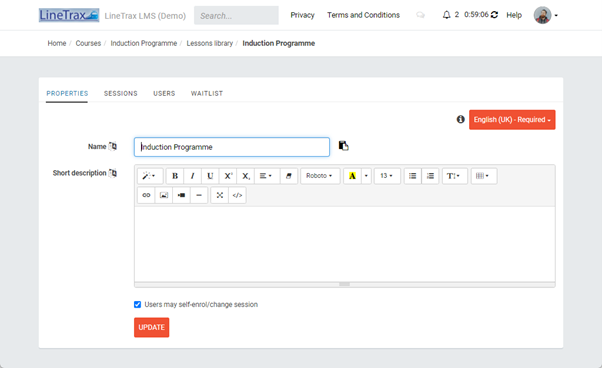This screenshot has height=368, width=602.
Task: Insert a horizontal rule
Action: pyautogui.click(x=199, y=195)
